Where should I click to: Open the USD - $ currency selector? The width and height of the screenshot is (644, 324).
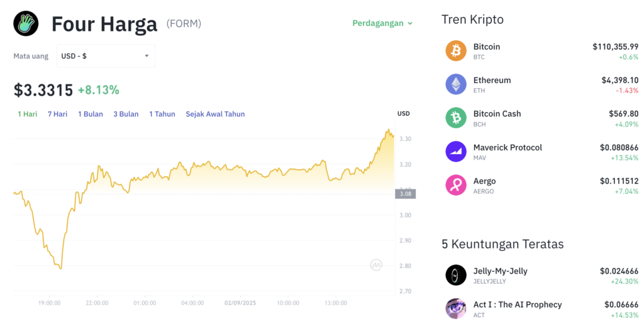coord(106,56)
